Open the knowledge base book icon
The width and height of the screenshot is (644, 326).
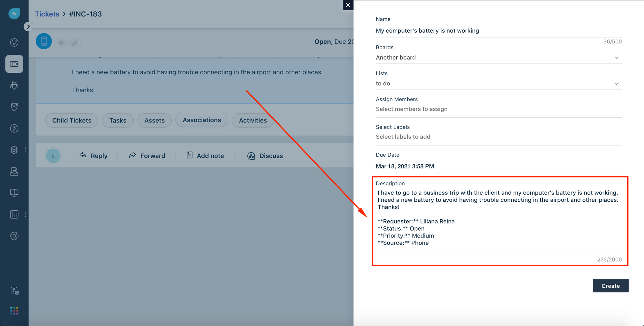point(14,193)
